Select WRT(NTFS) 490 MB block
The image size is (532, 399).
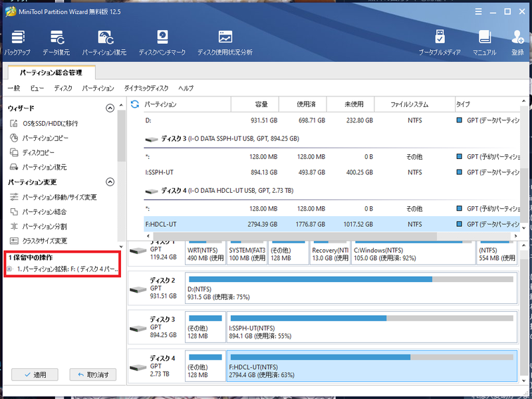coord(205,253)
